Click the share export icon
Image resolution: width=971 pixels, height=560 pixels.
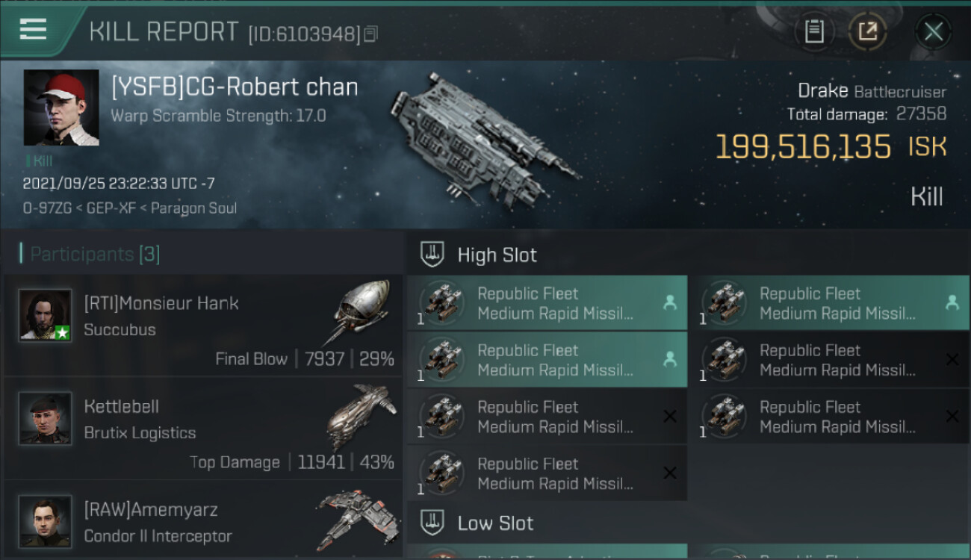pyautogui.click(x=867, y=31)
